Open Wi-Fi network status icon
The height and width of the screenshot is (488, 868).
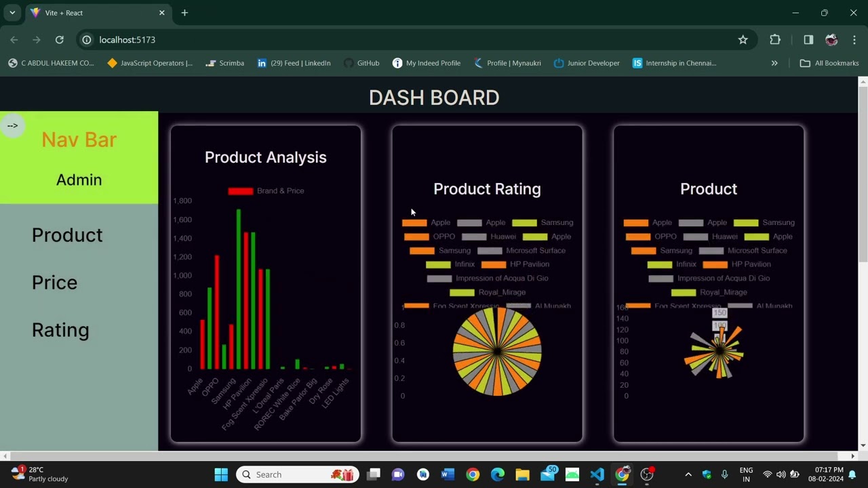(x=768, y=474)
